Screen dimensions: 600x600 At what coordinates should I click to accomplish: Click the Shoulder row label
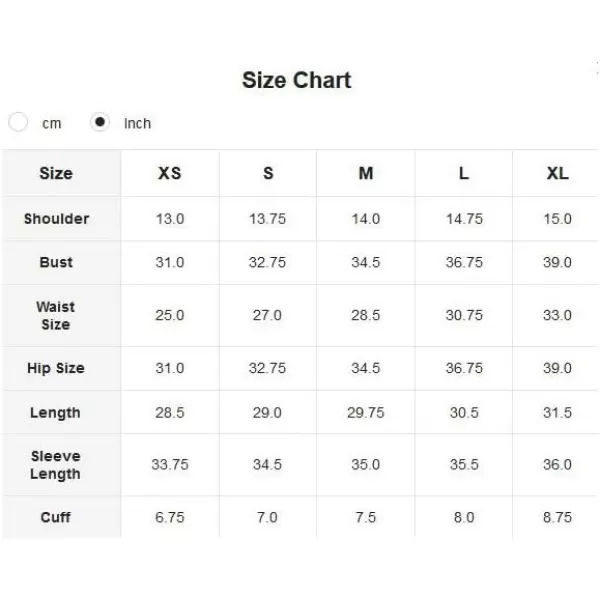point(56,219)
